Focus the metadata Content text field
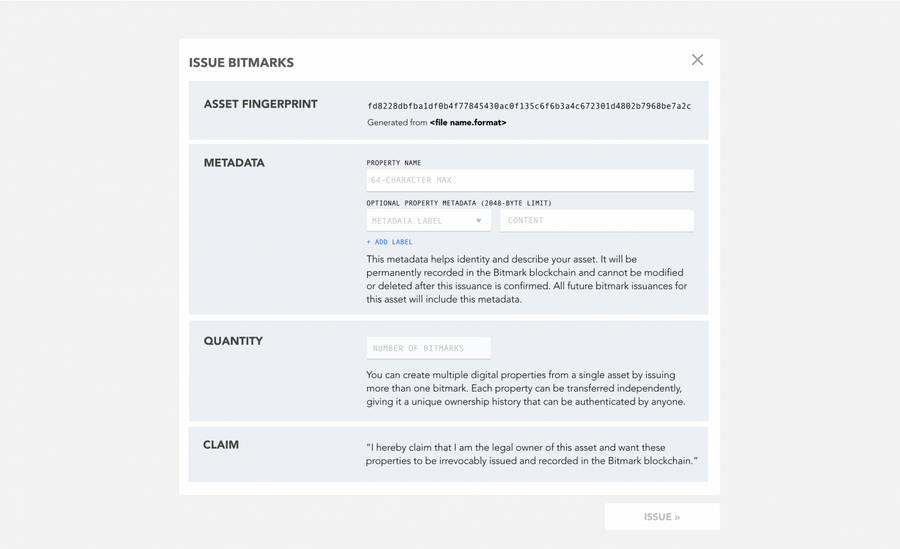Image resolution: width=900 pixels, height=549 pixels. [x=596, y=221]
